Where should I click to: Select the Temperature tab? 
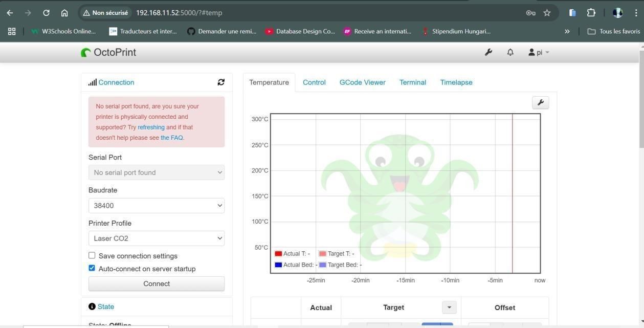pos(269,82)
